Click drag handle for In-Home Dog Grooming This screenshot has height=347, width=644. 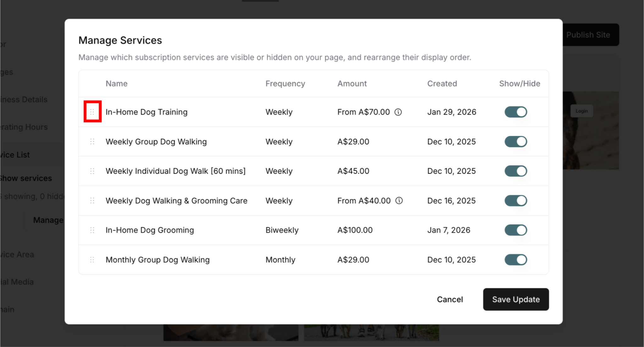click(92, 230)
